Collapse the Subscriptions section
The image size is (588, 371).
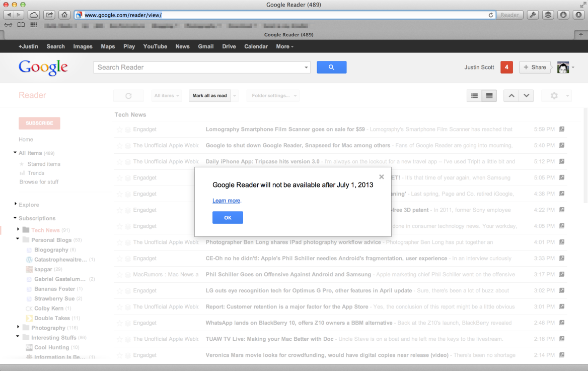[15, 218]
